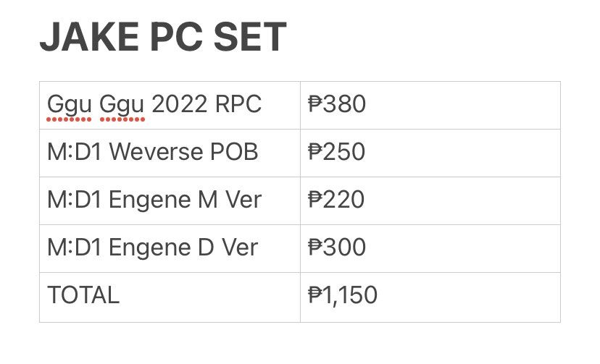Click the second underlined Ggu word

[x=122, y=105]
